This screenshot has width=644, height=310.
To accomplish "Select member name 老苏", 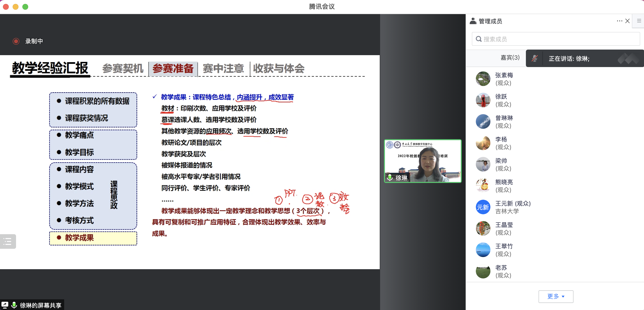I will [x=501, y=267].
